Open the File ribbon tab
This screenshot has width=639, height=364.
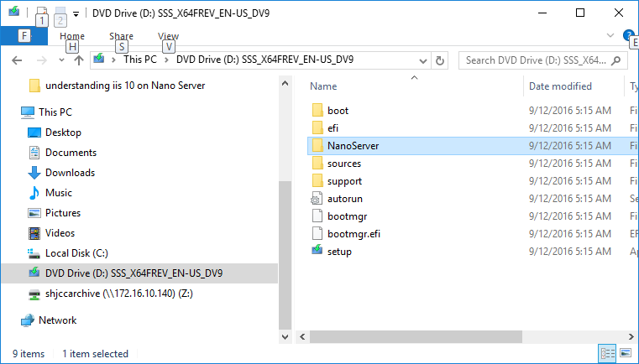pos(24,36)
